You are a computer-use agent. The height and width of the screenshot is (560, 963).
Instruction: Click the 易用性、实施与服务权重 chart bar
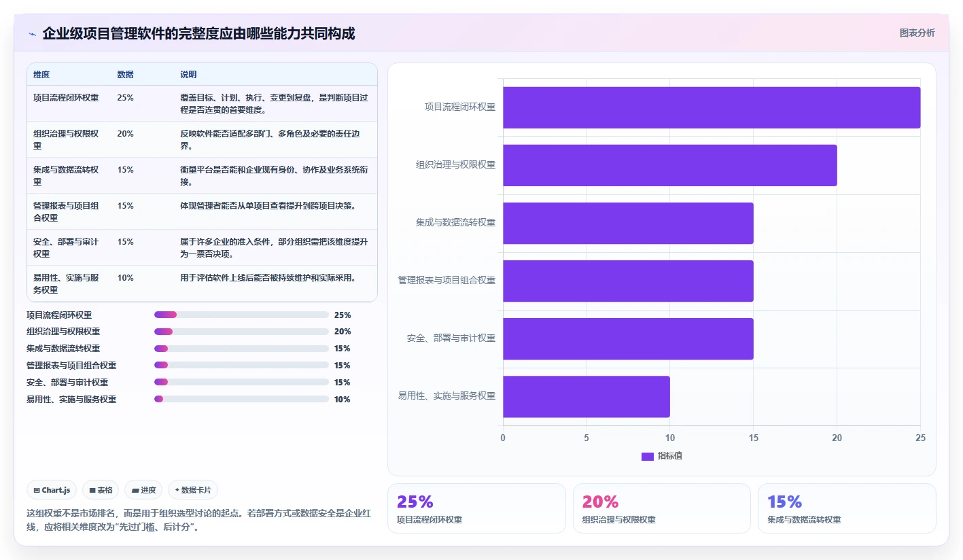pyautogui.click(x=586, y=396)
